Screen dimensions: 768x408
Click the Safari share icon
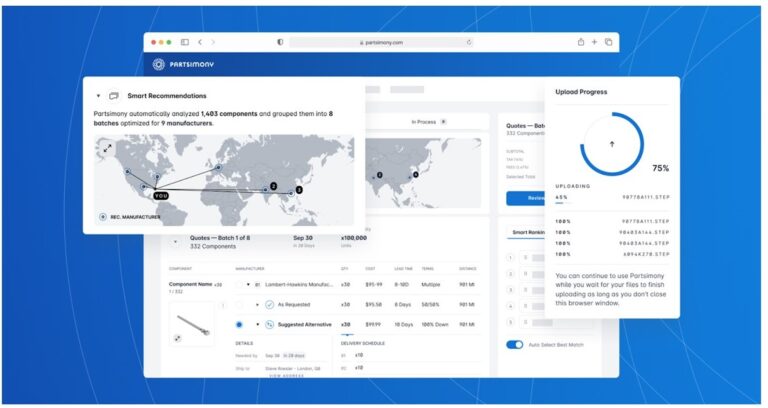[x=581, y=42]
